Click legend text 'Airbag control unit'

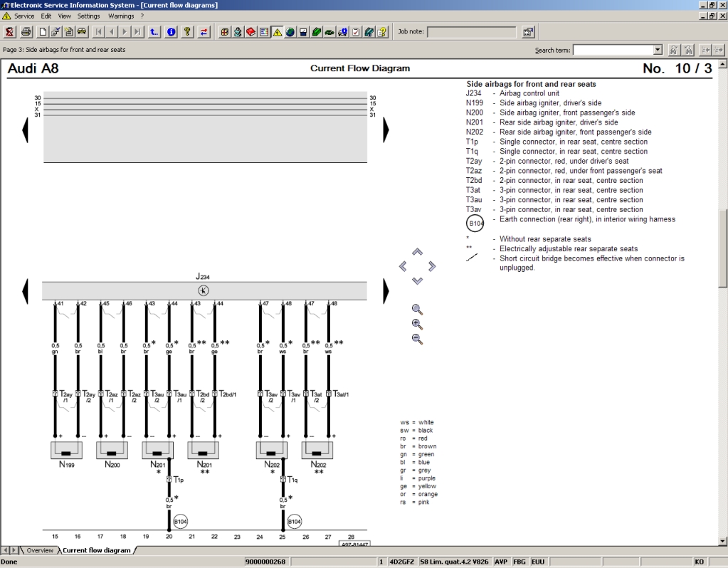point(529,93)
